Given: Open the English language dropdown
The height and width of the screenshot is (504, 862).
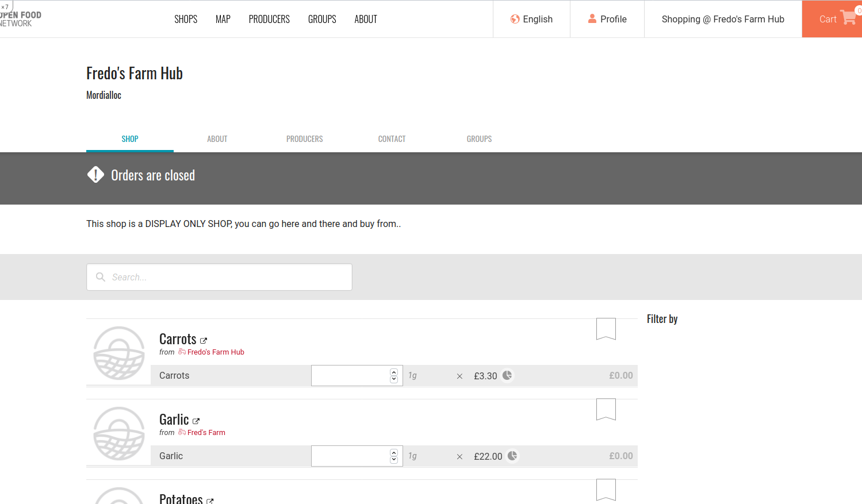Looking at the screenshot, I should [x=531, y=19].
